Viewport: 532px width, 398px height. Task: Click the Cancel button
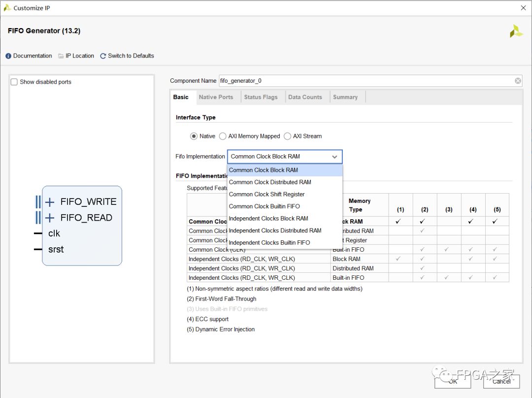tap(501, 381)
